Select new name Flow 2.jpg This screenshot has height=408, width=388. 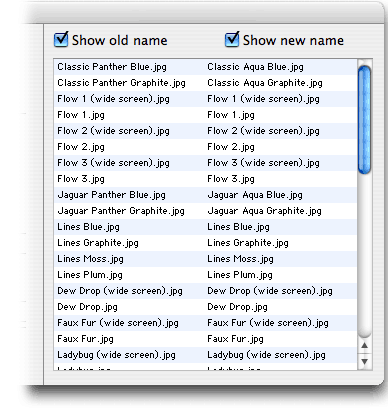pyautogui.click(x=231, y=147)
